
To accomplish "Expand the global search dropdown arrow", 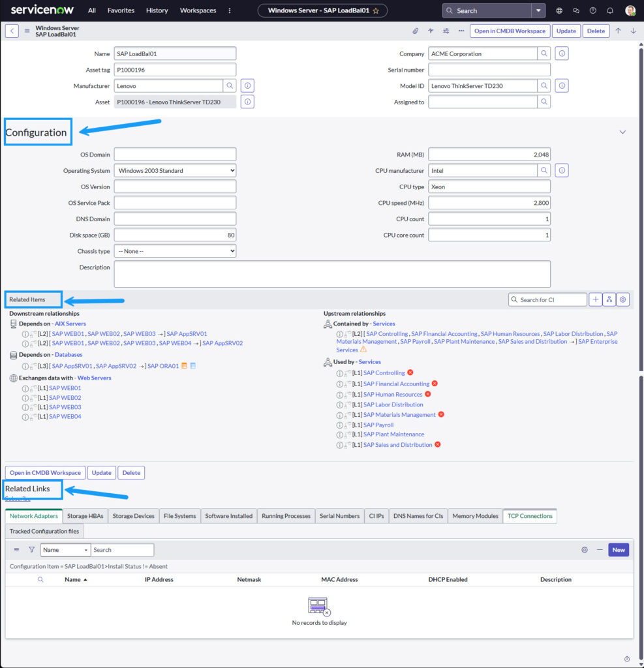I will coord(538,10).
